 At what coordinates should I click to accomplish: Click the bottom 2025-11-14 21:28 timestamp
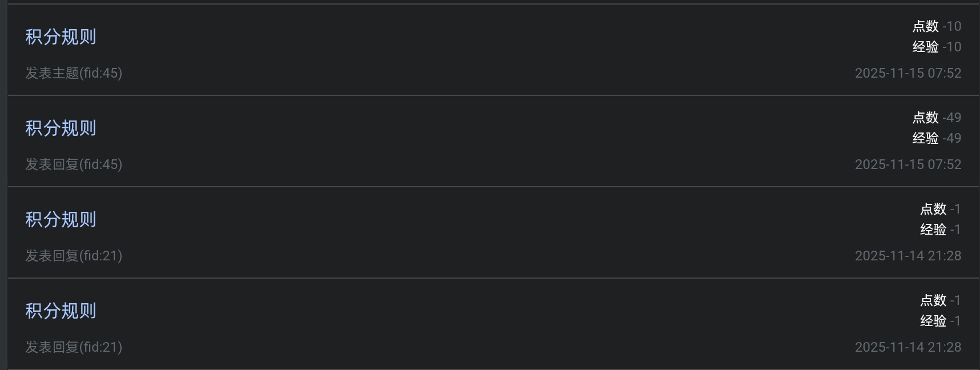coord(907,347)
